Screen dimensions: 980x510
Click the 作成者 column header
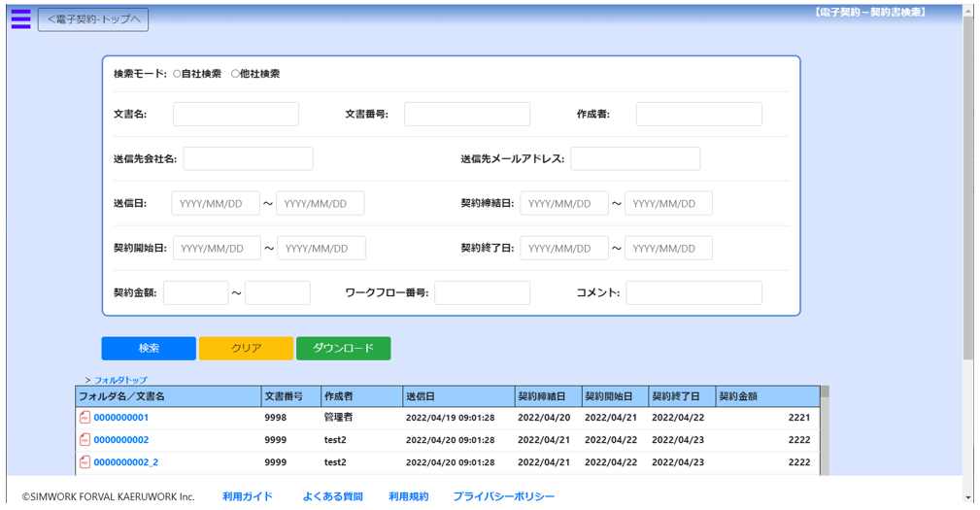coord(362,396)
